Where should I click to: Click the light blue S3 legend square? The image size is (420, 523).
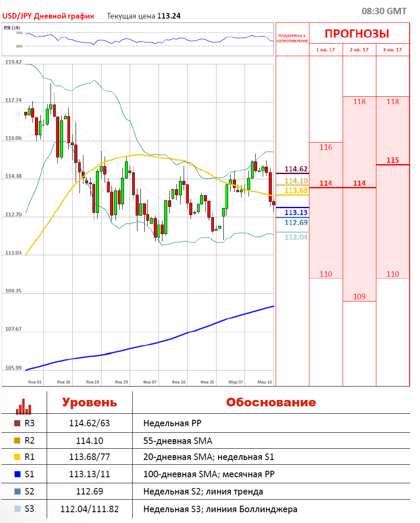click(17, 509)
